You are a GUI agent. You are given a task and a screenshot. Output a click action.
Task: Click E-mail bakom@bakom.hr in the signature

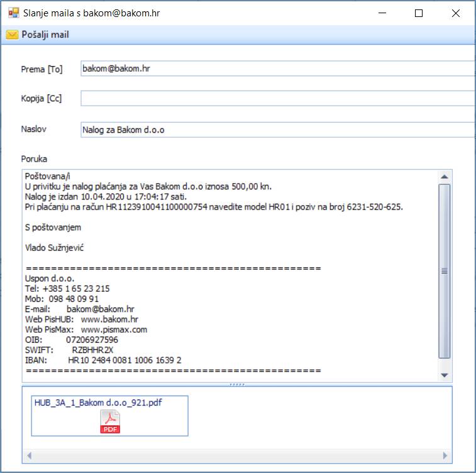(x=101, y=309)
